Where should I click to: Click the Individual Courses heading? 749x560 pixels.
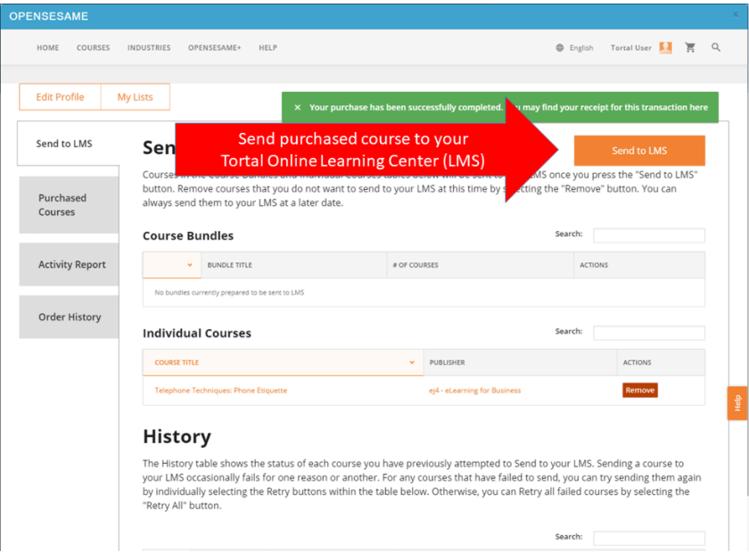[197, 333]
